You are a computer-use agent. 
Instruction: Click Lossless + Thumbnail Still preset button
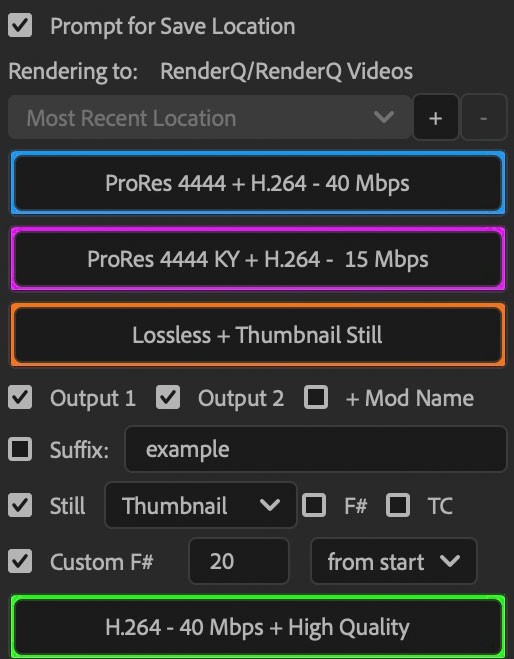[x=257, y=335]
